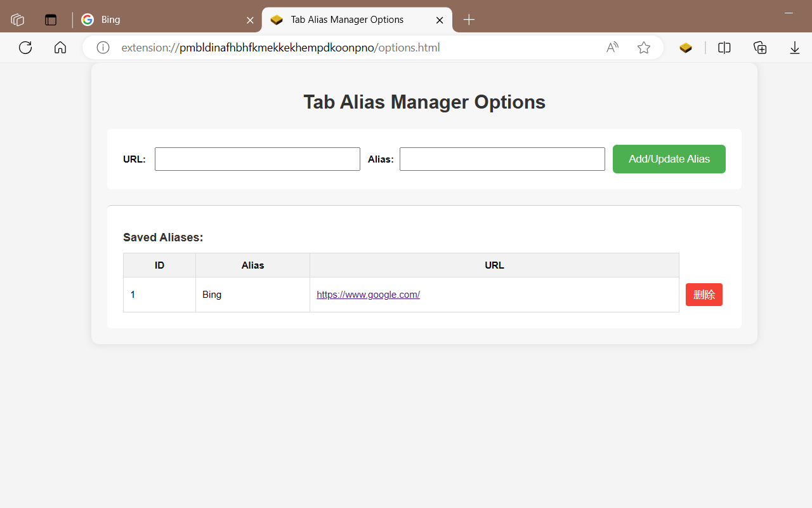Image resolution: width=812 pixels, height=508 pixels.
Task: Open the split screen icon
Action: [724, 48]
